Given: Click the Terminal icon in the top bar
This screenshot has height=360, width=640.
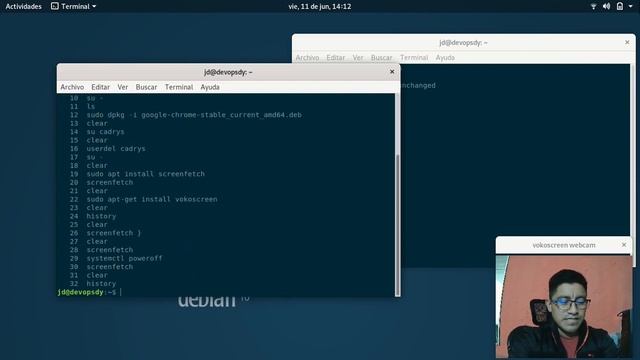Looking at the screenshot, I should pos(55,6).
